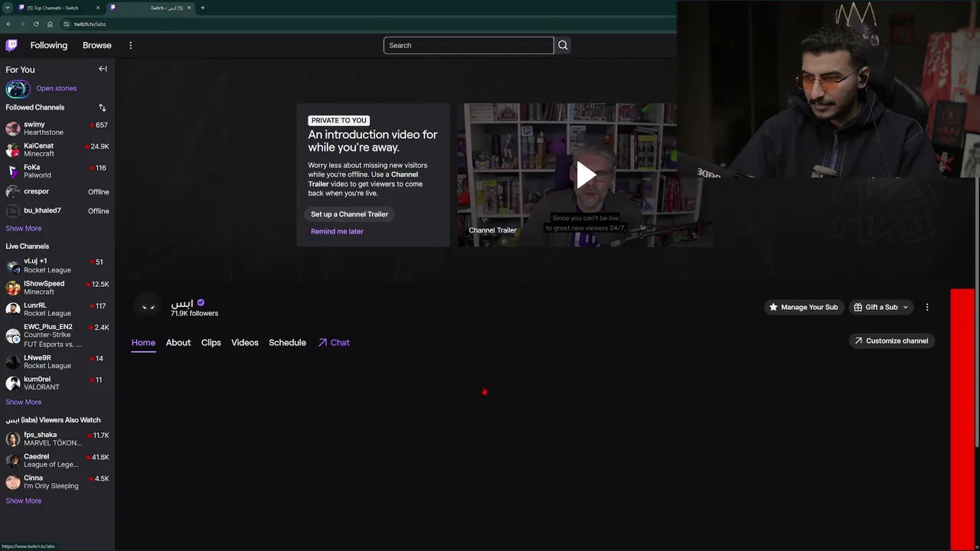
Task: Click KaiCenat's channel avatar
Action: 13,149
